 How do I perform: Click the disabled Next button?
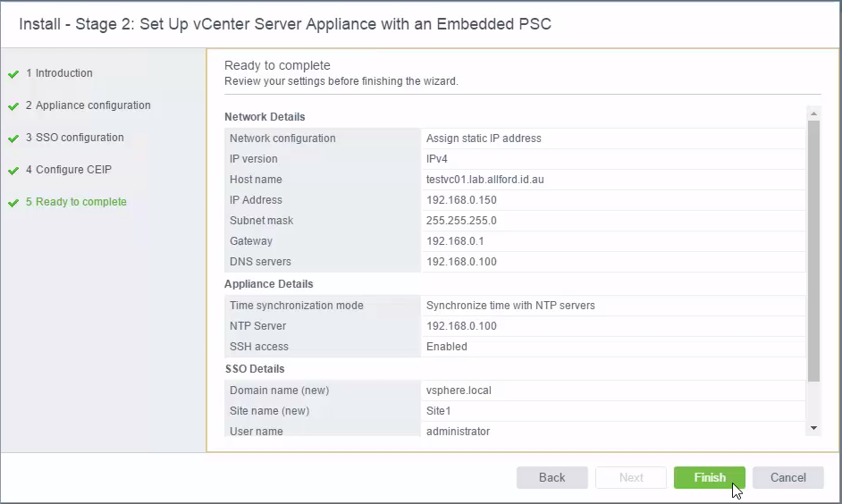point(631,477)
